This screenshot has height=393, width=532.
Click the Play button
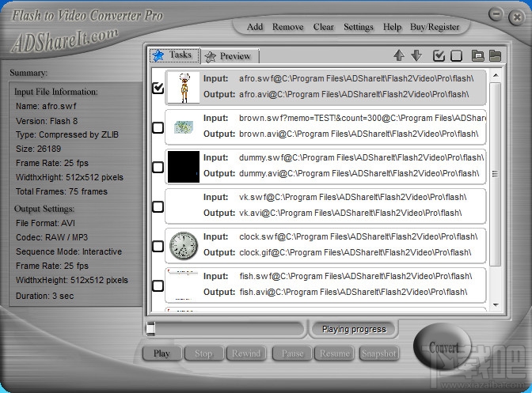161,353
